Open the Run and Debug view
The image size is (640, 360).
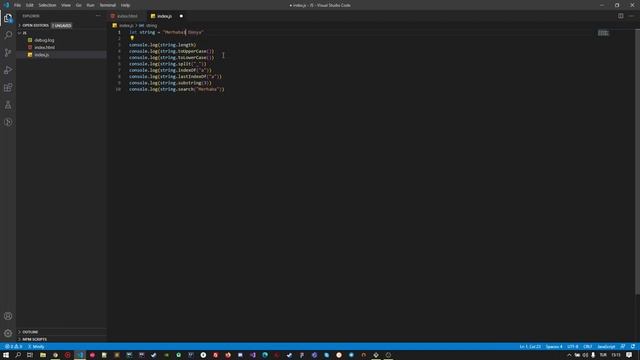[x=8, y=70]
